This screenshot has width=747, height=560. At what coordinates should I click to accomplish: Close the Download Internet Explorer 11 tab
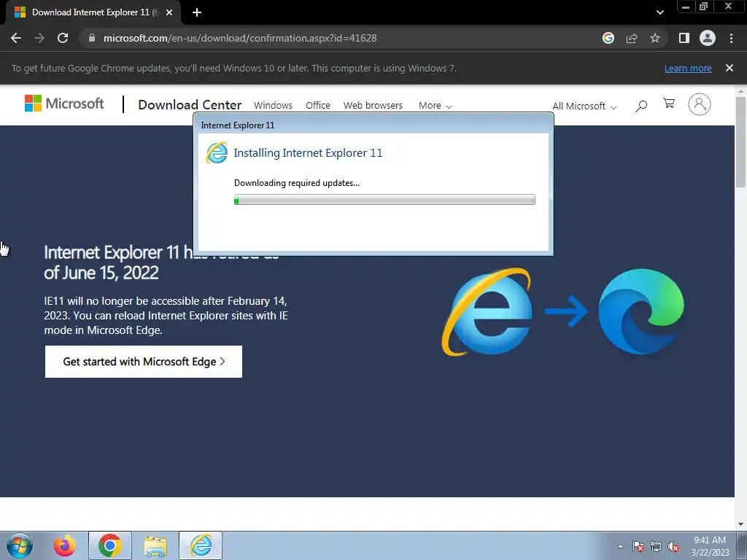click(169, 12)
